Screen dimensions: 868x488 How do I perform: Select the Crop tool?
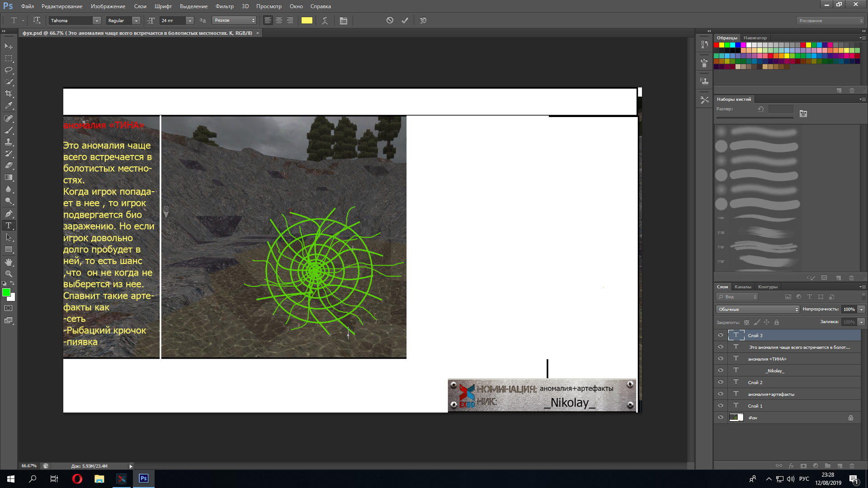pos(9,94)
